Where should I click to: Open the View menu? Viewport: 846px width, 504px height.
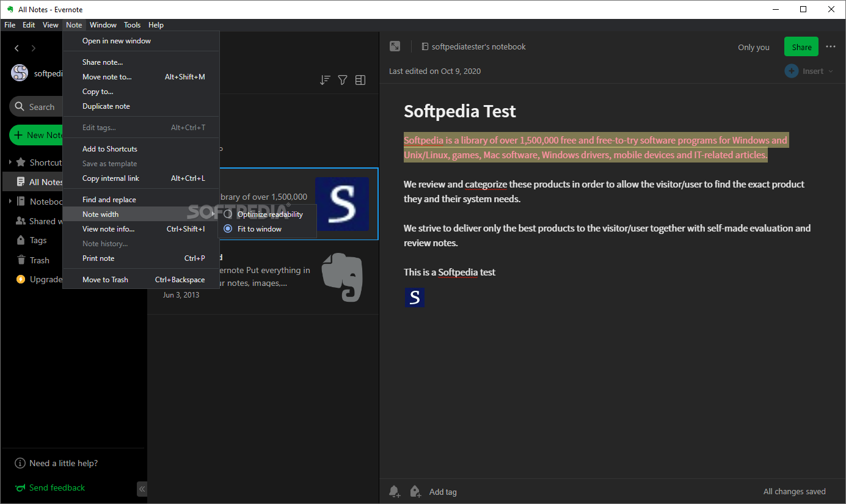[51, 25]
